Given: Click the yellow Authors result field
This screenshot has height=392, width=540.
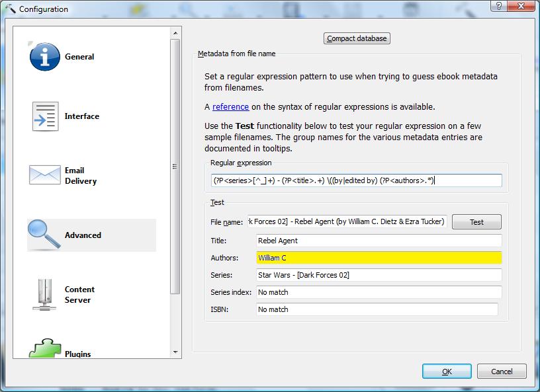Looking at the screenshot, I should [x=379, y=258].
